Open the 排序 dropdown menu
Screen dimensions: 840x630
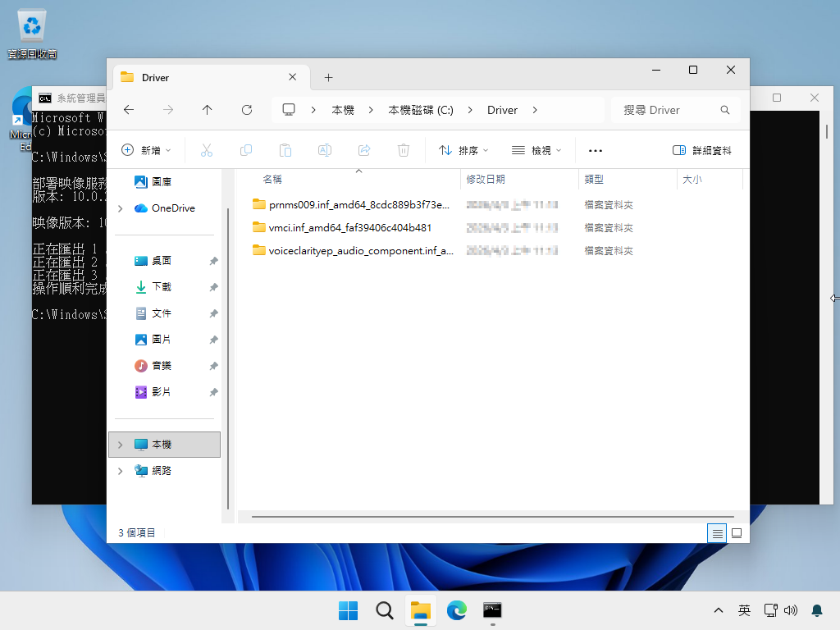tap(464, 150)
